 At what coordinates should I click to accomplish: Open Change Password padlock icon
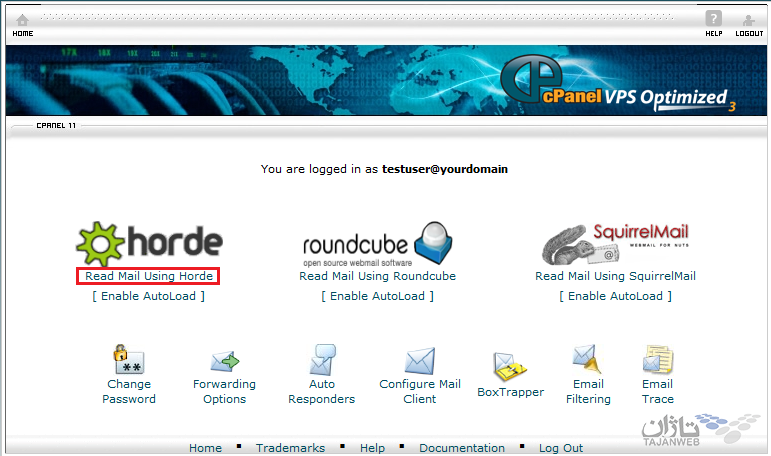(x=128, y=359)
